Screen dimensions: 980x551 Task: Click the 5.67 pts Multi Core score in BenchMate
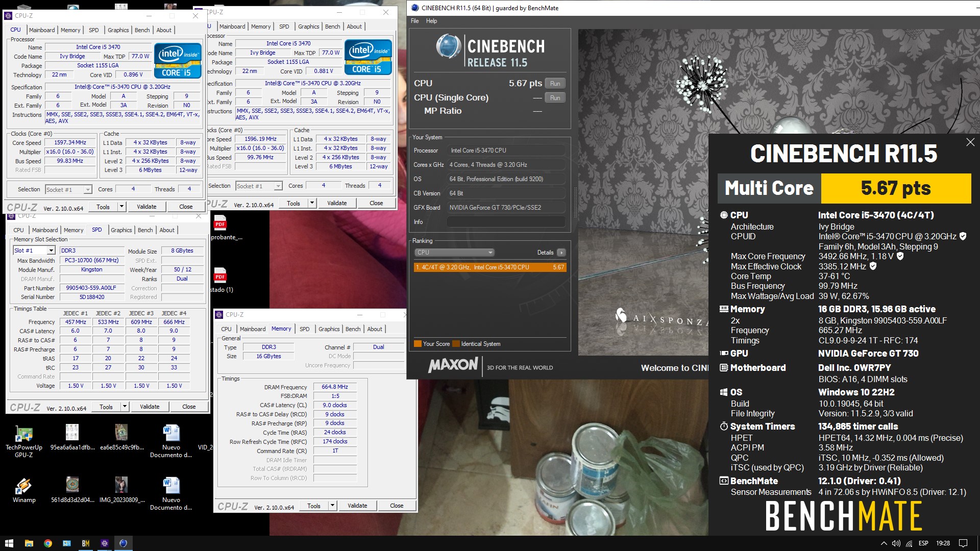896,188
